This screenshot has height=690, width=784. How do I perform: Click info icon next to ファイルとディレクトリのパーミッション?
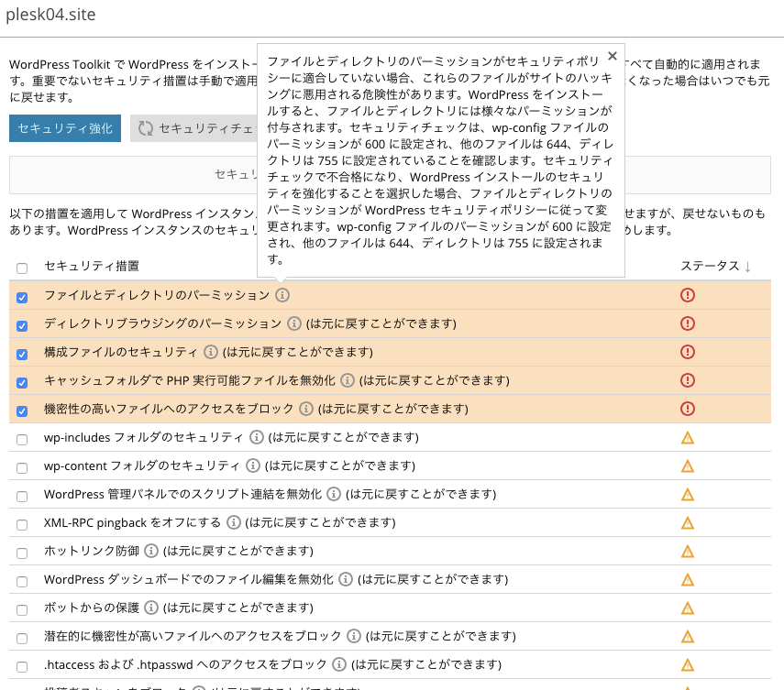click(x=282, y=295)
